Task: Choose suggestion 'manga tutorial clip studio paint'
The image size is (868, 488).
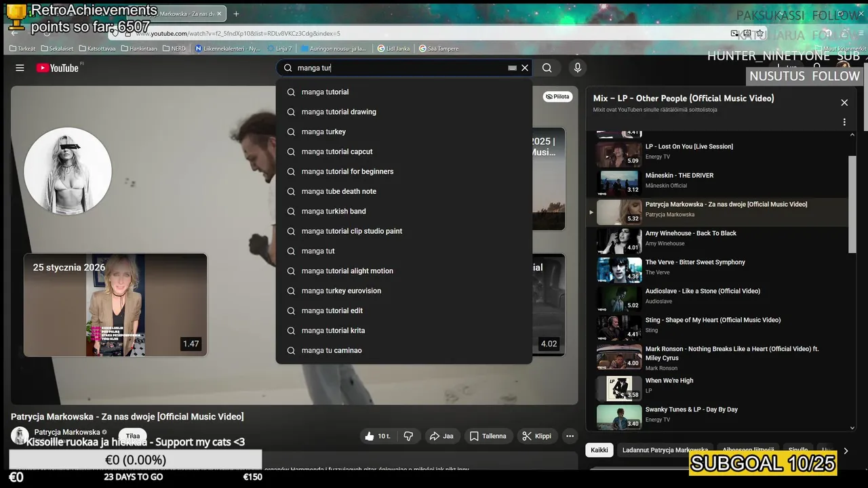Action: tap(403, 231)
